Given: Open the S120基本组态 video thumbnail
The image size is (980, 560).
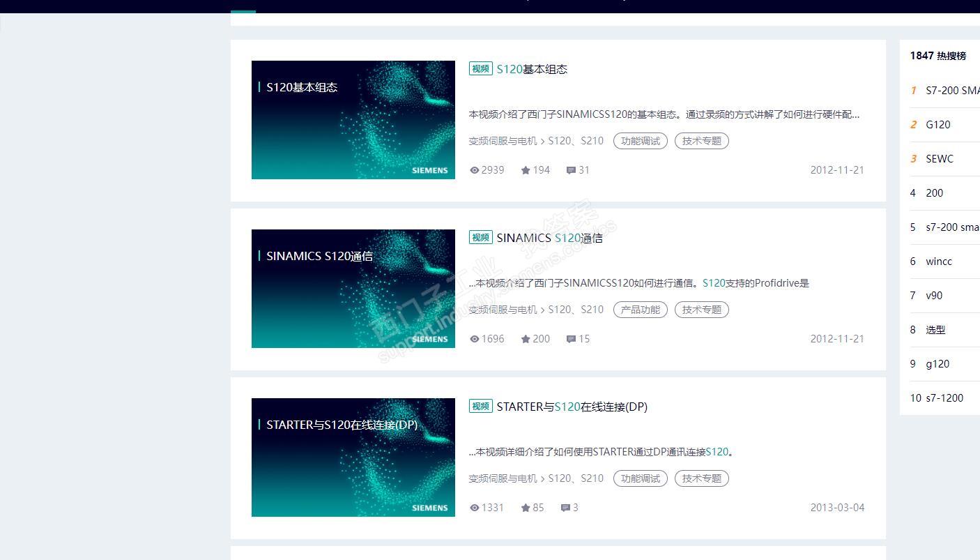Looking at the screenshot, I should pos(353,120).
